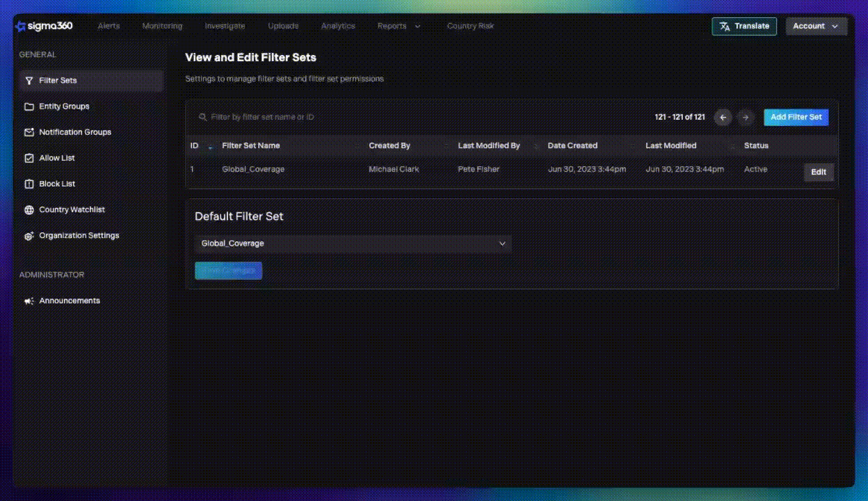The width and height of the screenshot is (868, 501).
Task: Select the Announcements megaphone icon
Action: (29, 300)
